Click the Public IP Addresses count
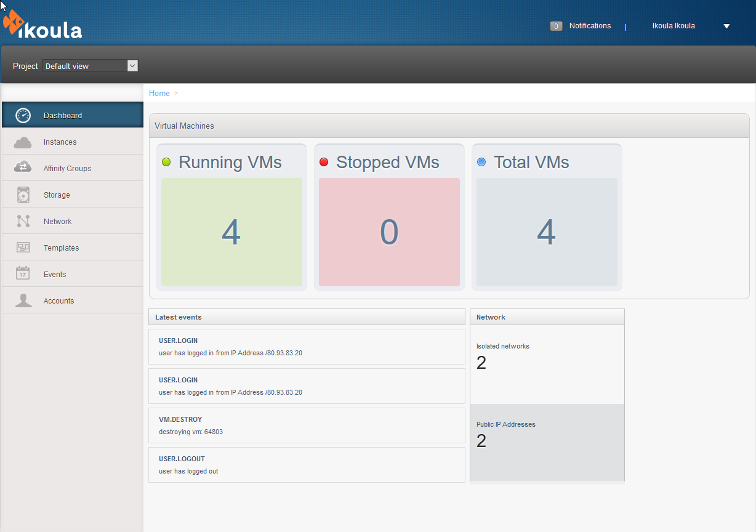The height and width of the screenshot is (532, 756). pos(481,441)
